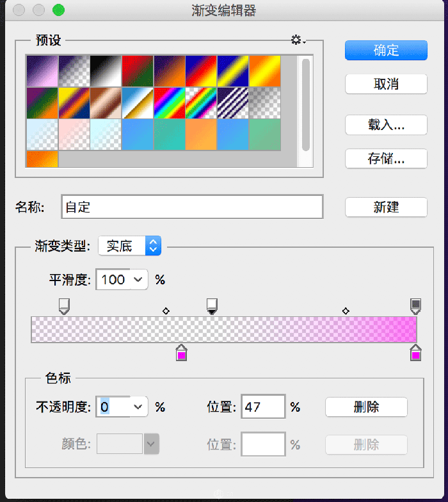Click the 载入... (Load) button
Viewport: 448px width, 502px height.
pyautogui.click(x=386, y=124)
